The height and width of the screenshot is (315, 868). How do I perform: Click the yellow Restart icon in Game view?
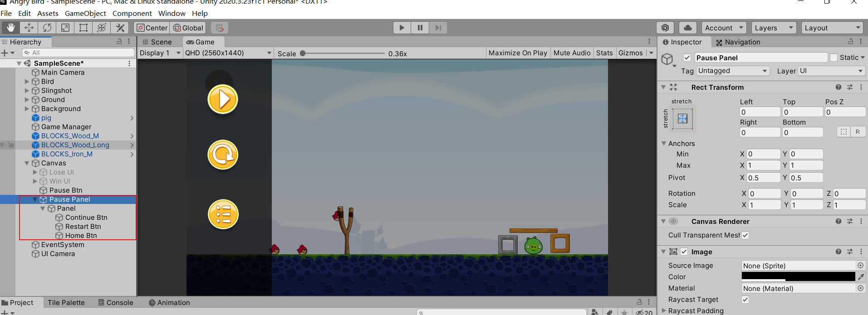coord(223,155)
